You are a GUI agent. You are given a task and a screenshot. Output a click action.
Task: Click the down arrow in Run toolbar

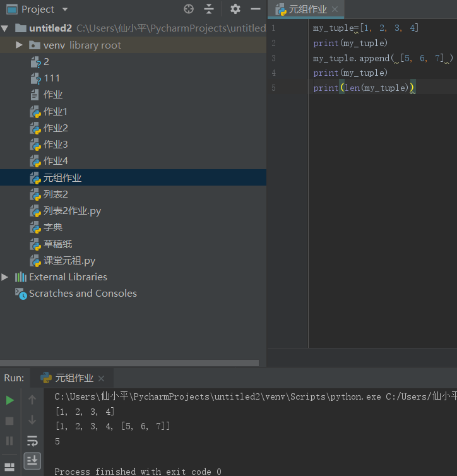coord(32,420)
